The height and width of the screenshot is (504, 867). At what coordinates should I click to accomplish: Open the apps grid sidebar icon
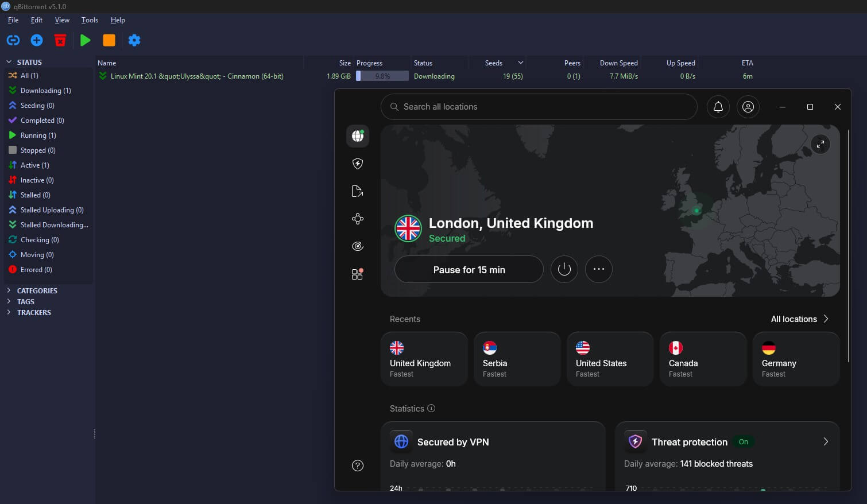point(358,274)
